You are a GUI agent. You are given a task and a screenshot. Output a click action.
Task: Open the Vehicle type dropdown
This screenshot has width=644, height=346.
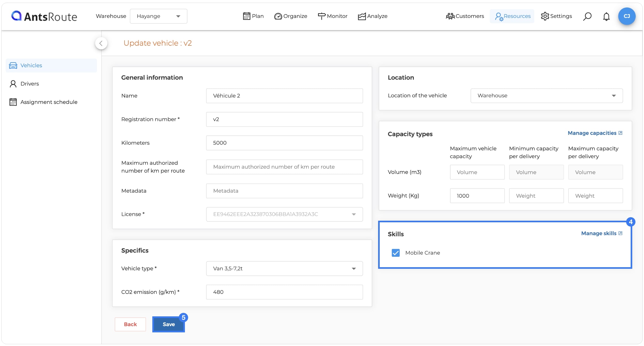[x=284, y=269]
